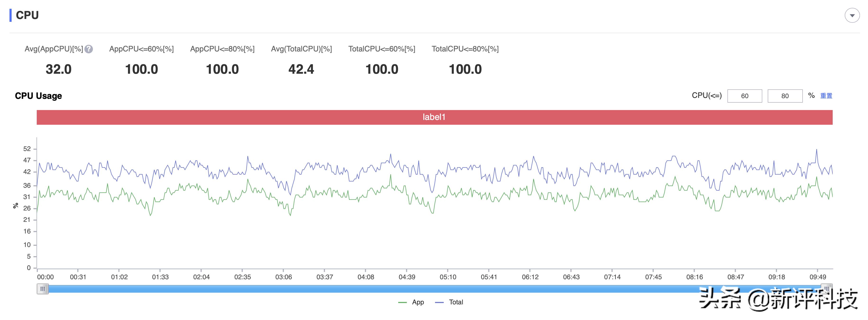Click the CPU section heading
868x320 pixels.
click(27, 15)
